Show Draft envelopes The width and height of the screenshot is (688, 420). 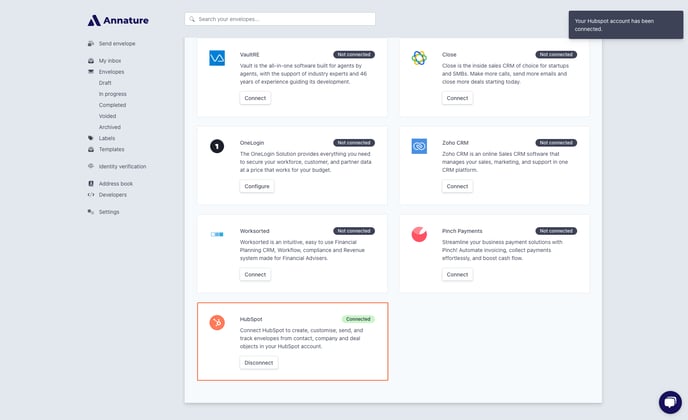click(x=105, y=83)
